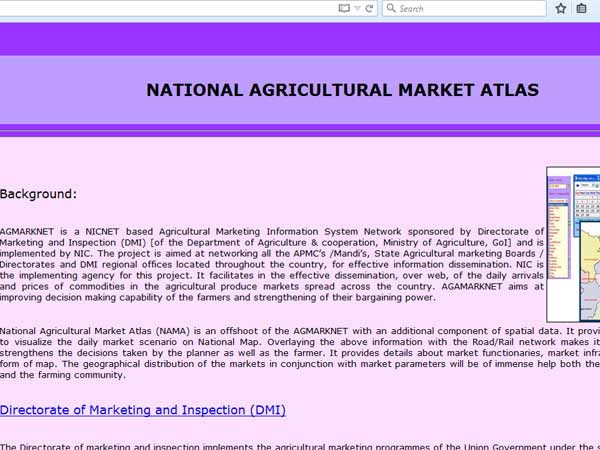Click the NATIONAL AGRICULTURAL MARKET ATLAS heading

pyautogui.click(x=342, y=90)
